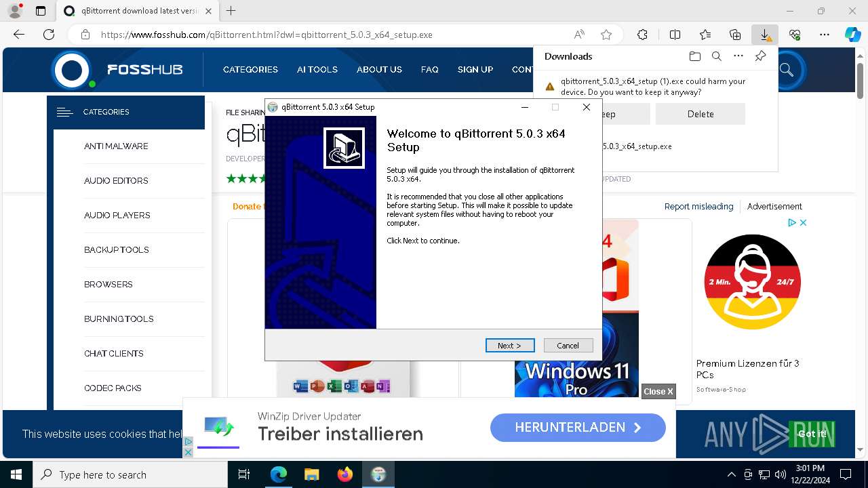Open the ANTI MALWARE category
Screen dimensions: 868x488
116,146
